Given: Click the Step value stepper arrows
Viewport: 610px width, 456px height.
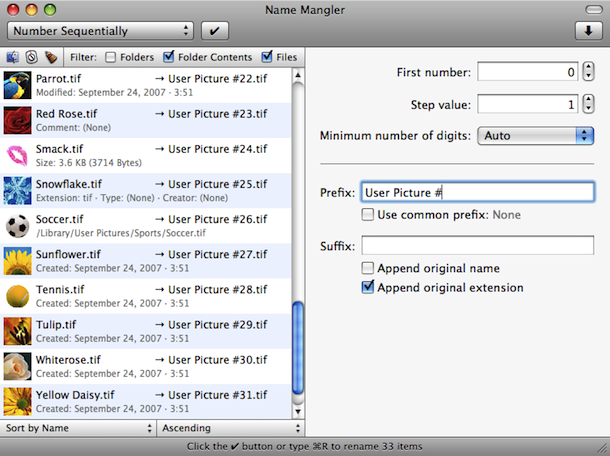Looking at the screenshot, I should click(588, 104).
